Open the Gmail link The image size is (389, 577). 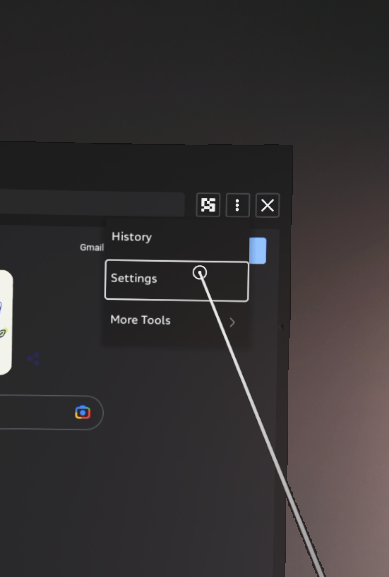pos(92,248)
